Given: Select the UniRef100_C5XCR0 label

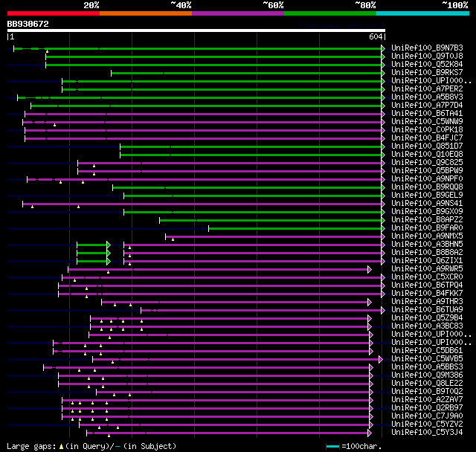Looking at the screenshot, I should [x=427, y=277].
